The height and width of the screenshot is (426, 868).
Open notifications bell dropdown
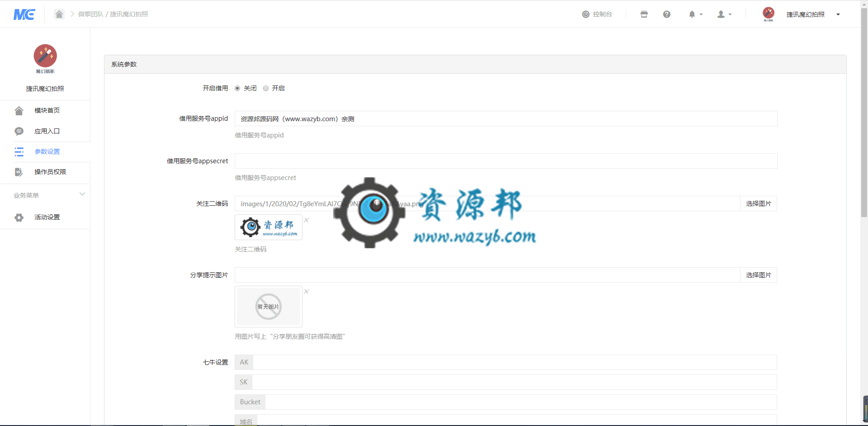(695, 14)
